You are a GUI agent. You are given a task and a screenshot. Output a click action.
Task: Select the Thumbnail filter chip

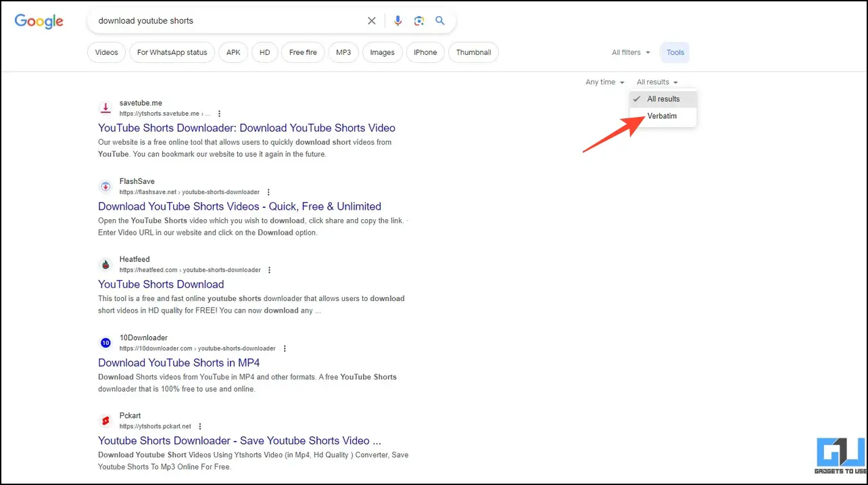(x=474, y=53)
